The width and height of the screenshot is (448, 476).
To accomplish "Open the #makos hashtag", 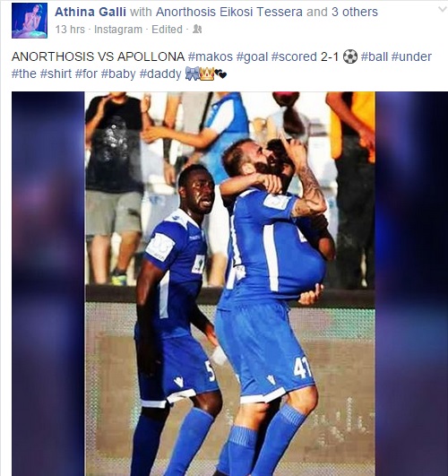I will pyautogui.click(x=211, y=56).
